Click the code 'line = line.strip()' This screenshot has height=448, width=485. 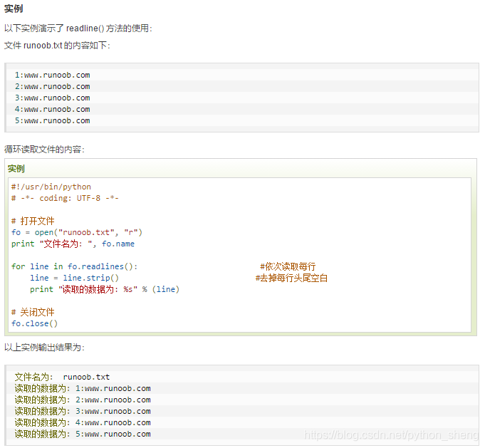[74, 278]
